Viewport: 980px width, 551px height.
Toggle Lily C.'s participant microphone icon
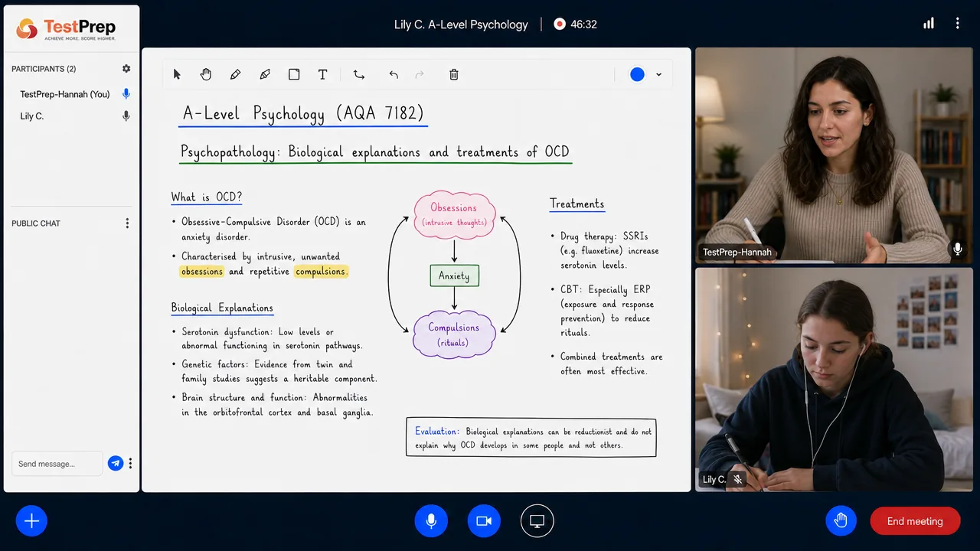pyautogui.click(x=126, y=116)
